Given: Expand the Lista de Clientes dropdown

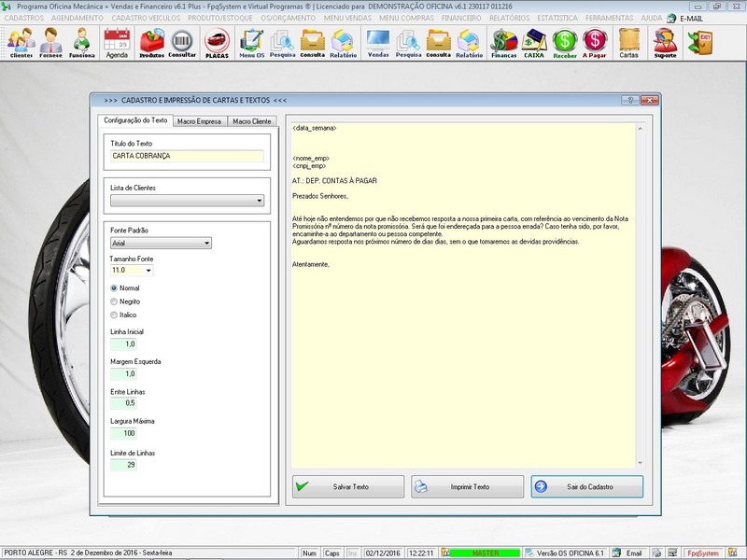Looking at the screenshot, I should (x=260, y=201).
